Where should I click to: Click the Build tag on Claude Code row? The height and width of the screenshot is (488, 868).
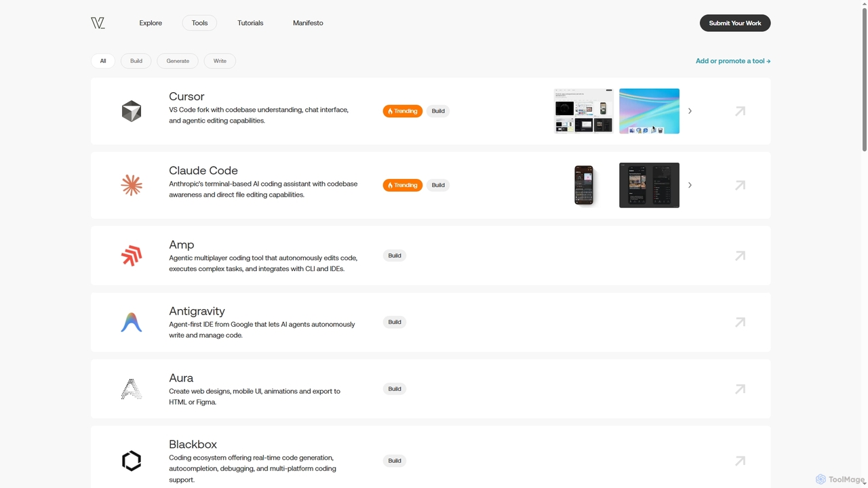[438, 185]
